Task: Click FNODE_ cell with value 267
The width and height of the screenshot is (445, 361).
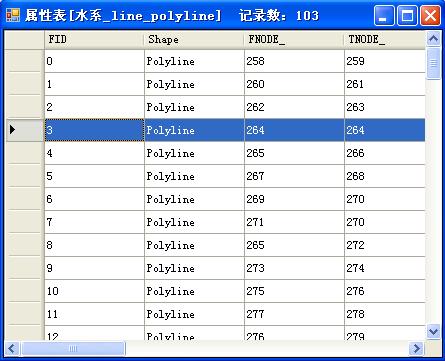Action: pos(294,176)
